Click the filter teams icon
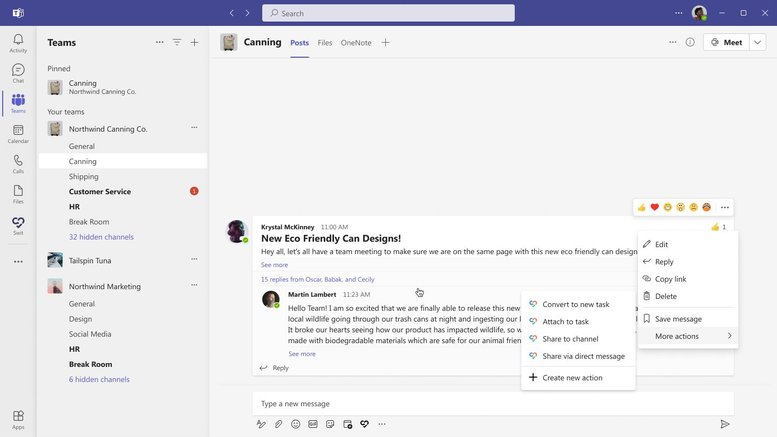 coord(177,43)
